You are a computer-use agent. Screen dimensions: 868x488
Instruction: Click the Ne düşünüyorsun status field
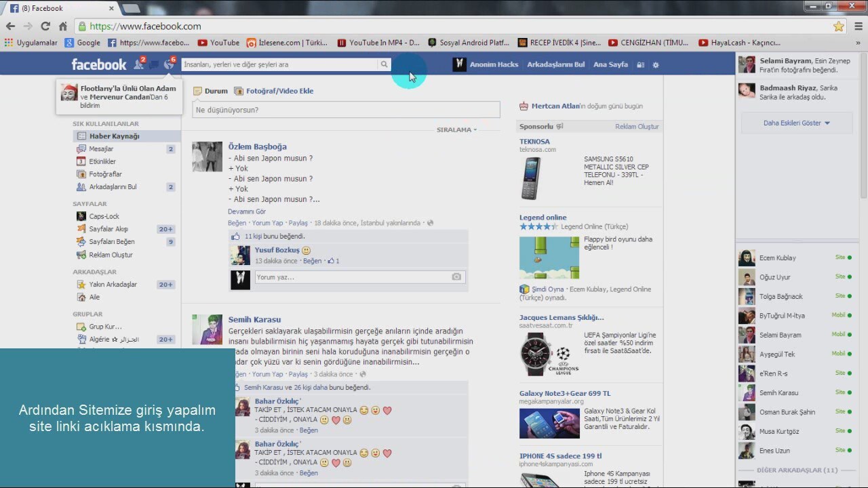[x=346, y=110]
